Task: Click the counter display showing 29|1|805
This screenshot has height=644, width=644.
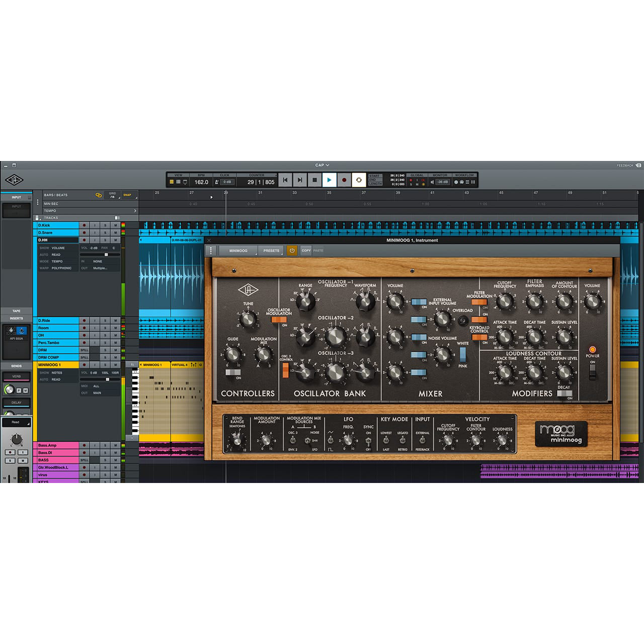Action: [261, 181]
